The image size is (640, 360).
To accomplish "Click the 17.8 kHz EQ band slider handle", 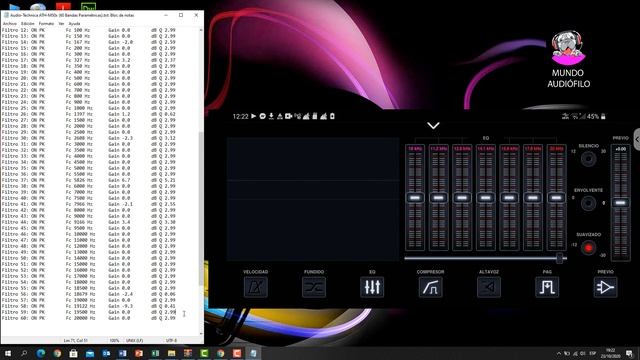I will 533,198.
